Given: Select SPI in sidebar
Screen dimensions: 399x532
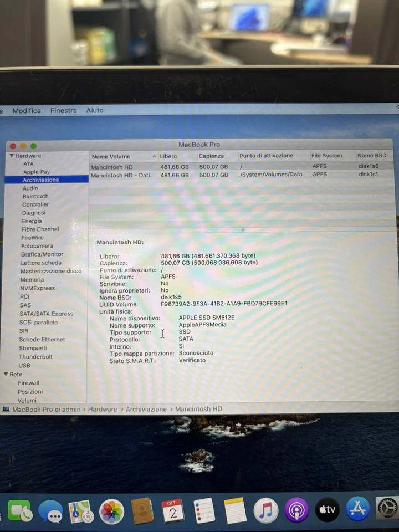Looking at the screenshot, I should pos(23,331).
